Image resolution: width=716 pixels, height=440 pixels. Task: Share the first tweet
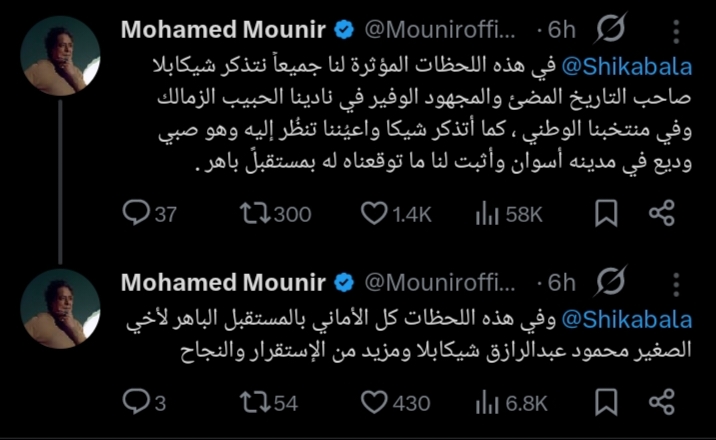click(661, 213)
